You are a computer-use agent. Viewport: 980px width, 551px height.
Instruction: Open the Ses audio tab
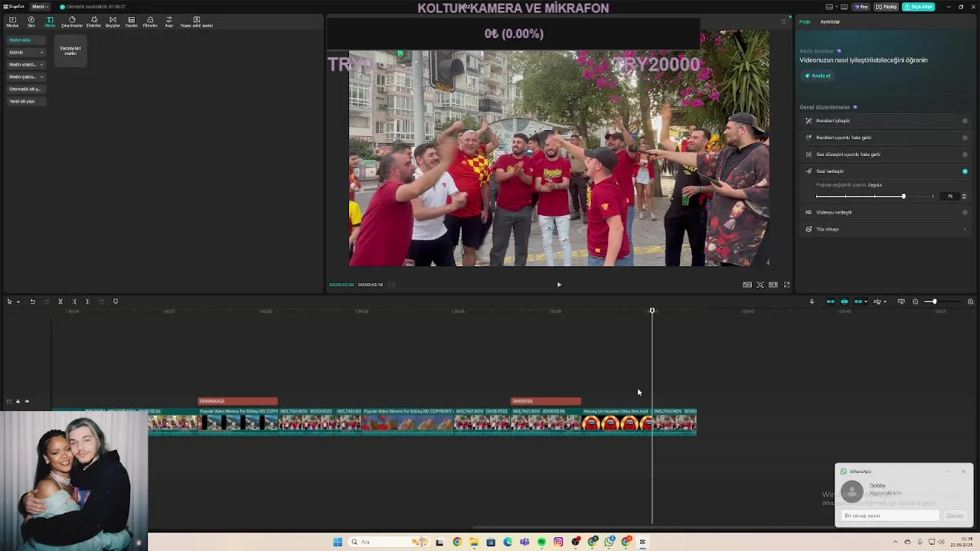pos(31,21)
